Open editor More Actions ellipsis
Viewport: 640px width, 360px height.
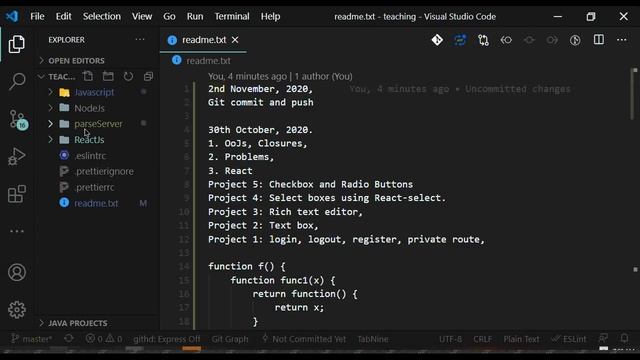pos(622,40)
